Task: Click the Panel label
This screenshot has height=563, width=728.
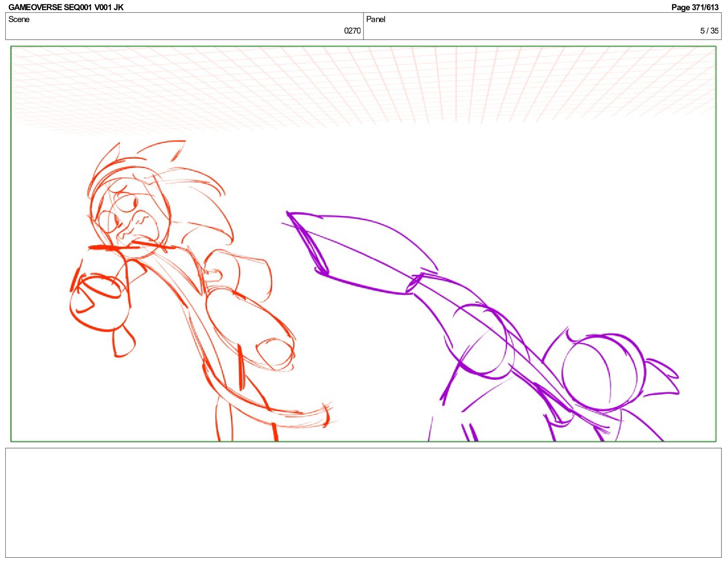Action: click(375, 19)
